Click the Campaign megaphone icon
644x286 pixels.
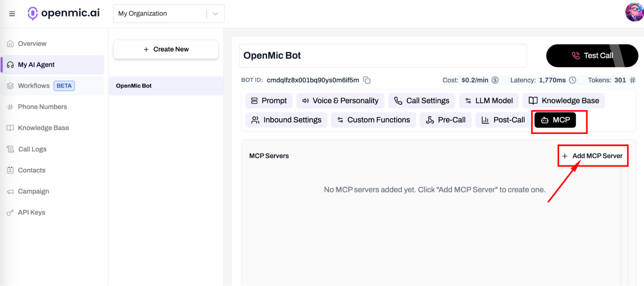[10, 191]
